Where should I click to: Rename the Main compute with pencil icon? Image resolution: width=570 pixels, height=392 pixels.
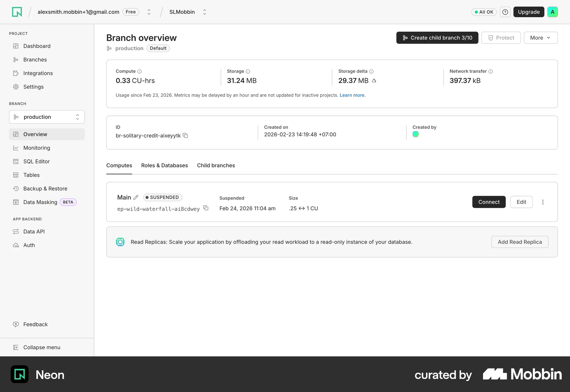pyautogui.click(x=136, y=197)
